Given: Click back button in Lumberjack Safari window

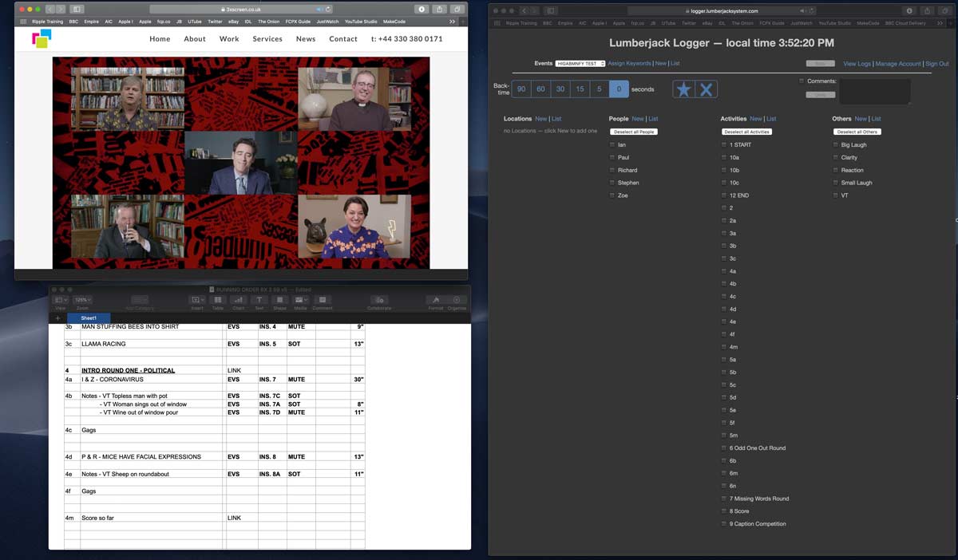Looking at the screenshot, I should pyautogui.click(x=525, y=10).
